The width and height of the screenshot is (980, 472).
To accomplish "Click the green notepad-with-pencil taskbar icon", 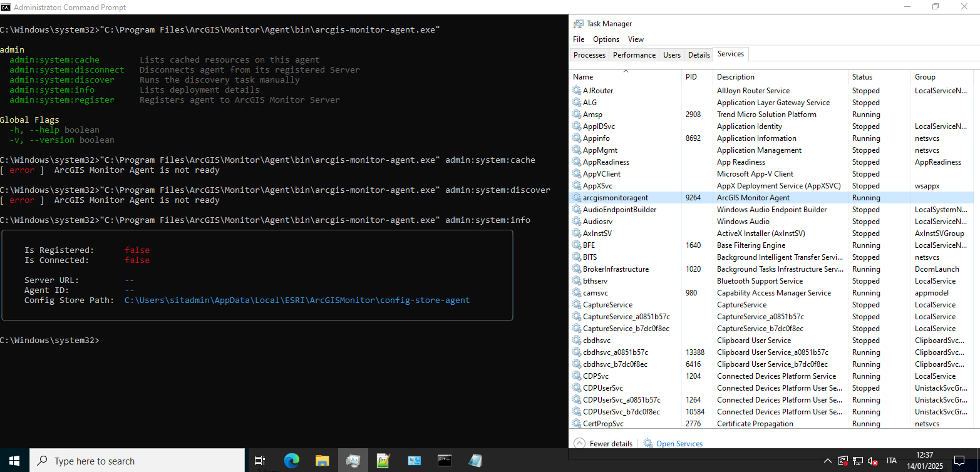I will [383, 461].
